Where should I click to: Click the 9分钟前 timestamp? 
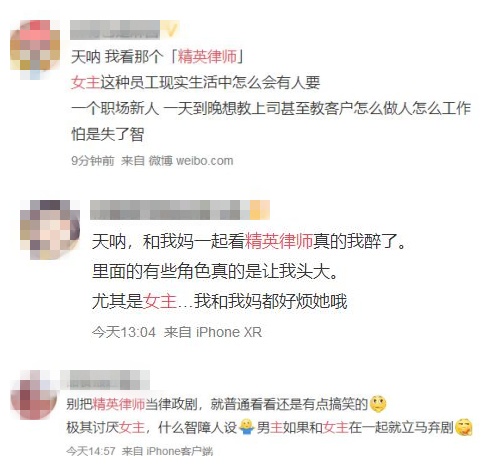pos(93,161)
